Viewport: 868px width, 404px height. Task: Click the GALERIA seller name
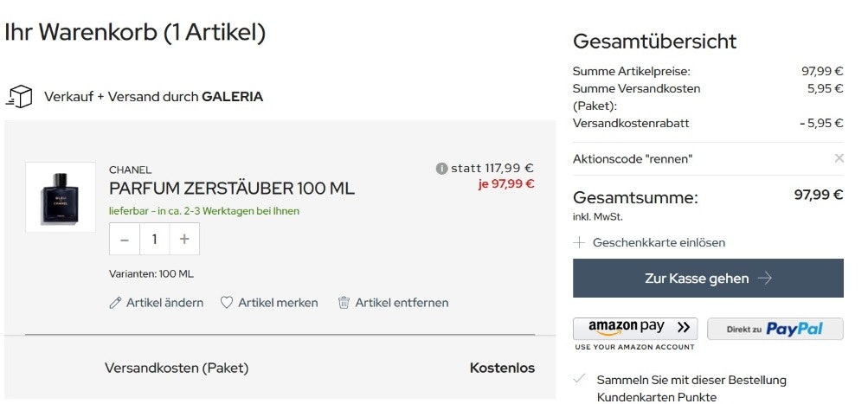(232, 97)
